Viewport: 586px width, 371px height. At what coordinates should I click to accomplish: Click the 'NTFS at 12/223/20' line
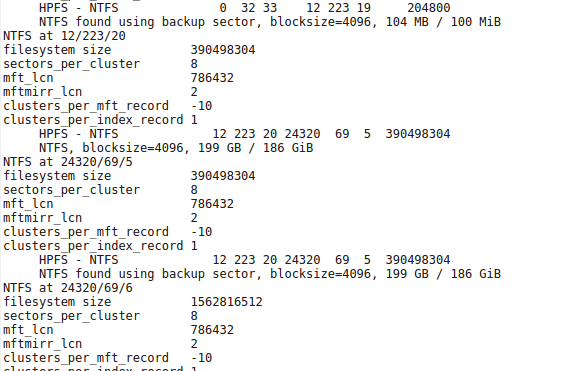(64, 36)
